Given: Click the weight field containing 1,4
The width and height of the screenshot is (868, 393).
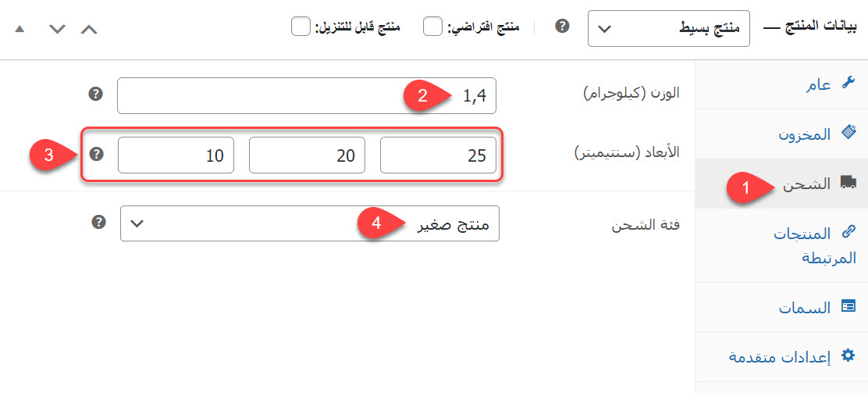Looking at the screenshot, I should pyautogui.click(x=306, y=95).
